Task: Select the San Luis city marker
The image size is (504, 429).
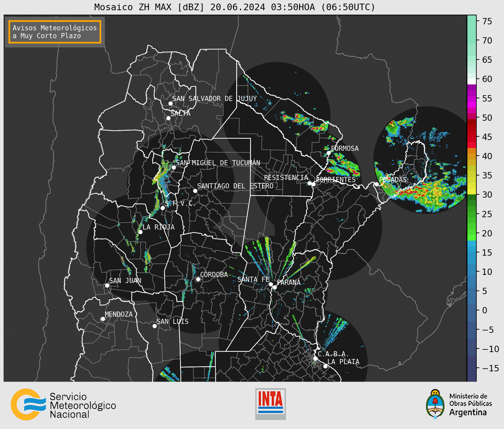Action: [x=154, y=326]
